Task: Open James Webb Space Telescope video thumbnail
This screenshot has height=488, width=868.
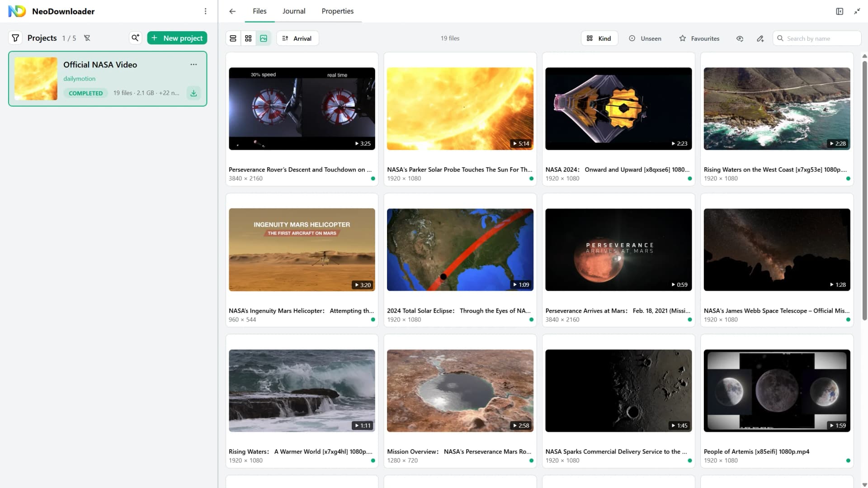Action: coord(777,250)
